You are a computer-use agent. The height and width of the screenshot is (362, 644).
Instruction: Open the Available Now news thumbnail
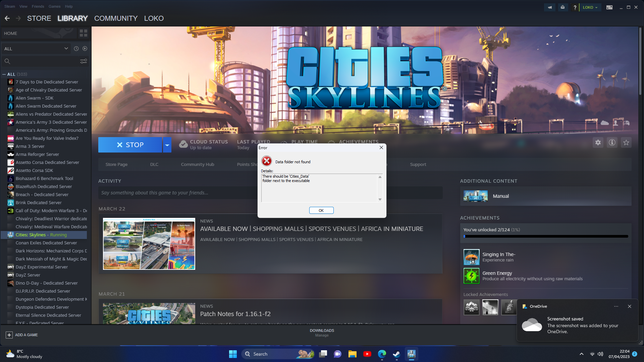(149, 244)
